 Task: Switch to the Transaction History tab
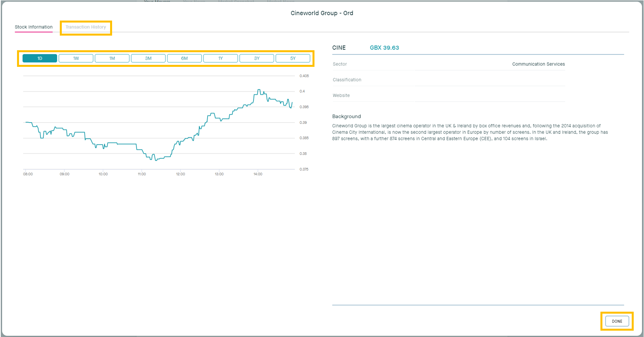coord(86,27)
